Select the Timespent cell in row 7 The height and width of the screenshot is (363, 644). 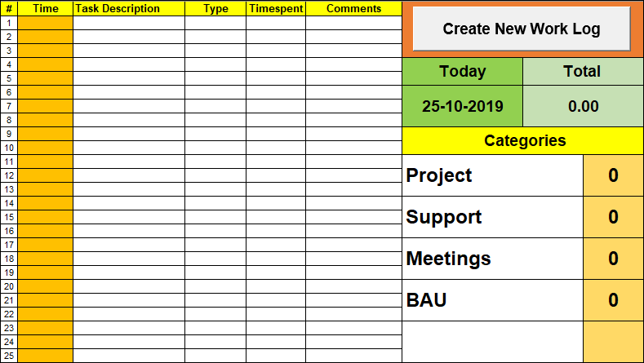(276, 106)
